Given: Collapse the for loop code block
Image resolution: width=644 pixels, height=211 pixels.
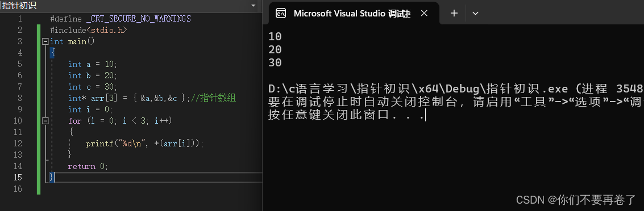Looking at the screenshot, I should [x=45, y=121].
